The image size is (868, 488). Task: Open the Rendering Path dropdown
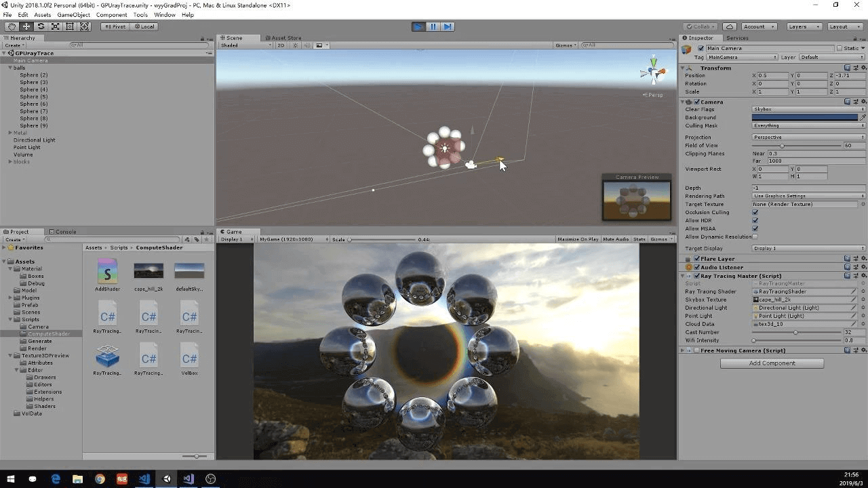tap(808, 196)
